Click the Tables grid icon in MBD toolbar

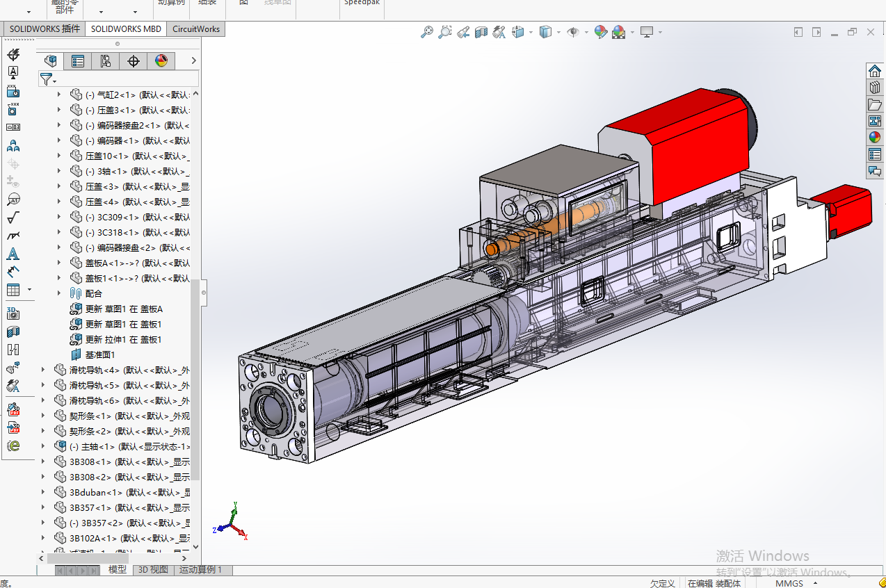(13, 290)
